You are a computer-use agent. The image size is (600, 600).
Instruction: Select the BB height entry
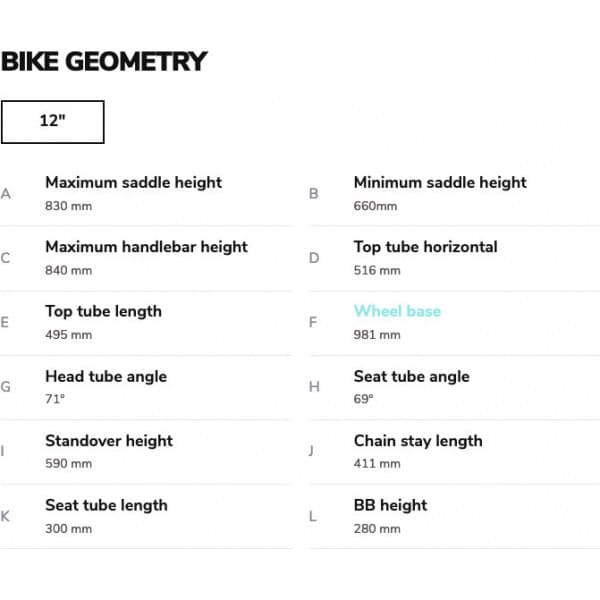pyautogui.click(x=454, y=517)
